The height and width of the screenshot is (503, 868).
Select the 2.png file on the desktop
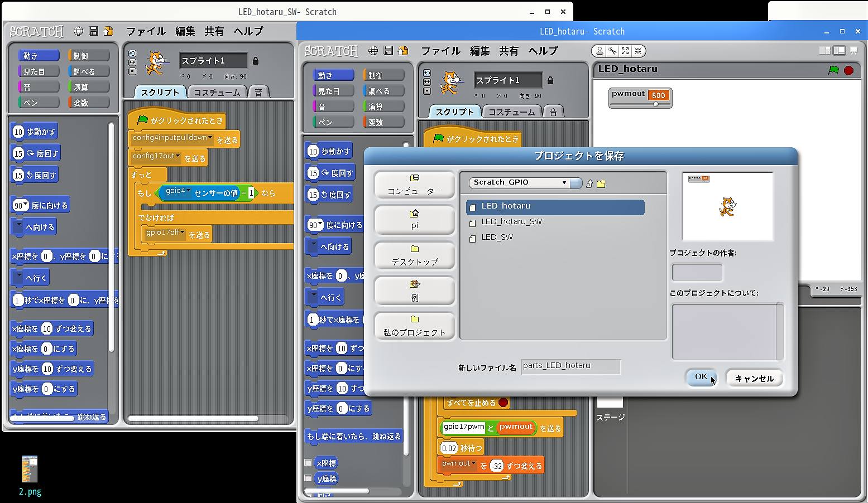(30, 476)
